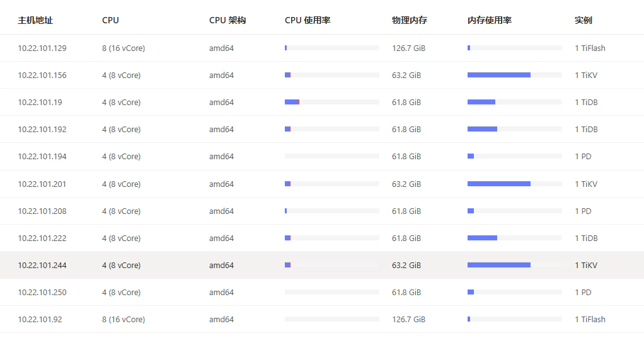Click the 内存使用率 column header

(x=490, y=20)
